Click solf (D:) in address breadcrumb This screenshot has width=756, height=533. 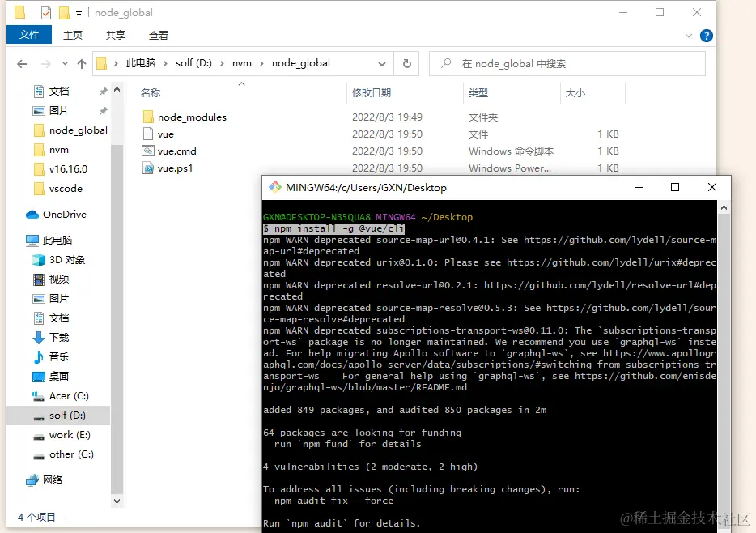(x=193, y=63)
